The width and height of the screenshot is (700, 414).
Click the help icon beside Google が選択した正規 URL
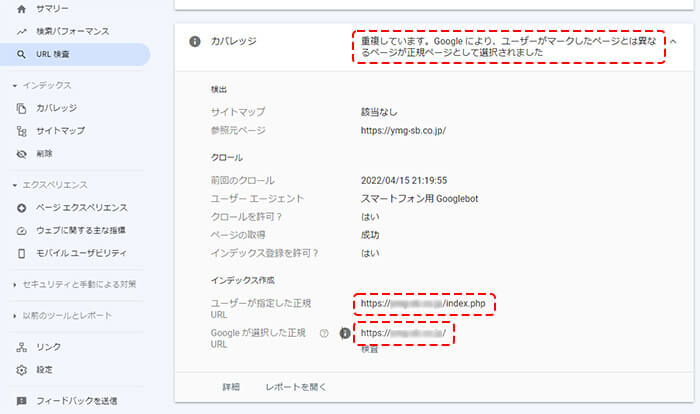(x=324, y=333)
